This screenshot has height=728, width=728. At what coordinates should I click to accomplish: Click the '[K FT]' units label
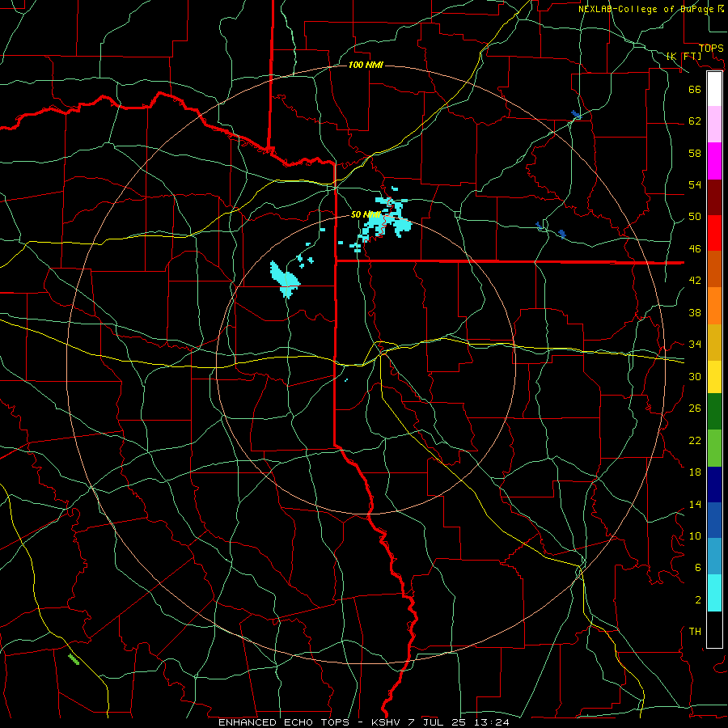coord(684,56)
